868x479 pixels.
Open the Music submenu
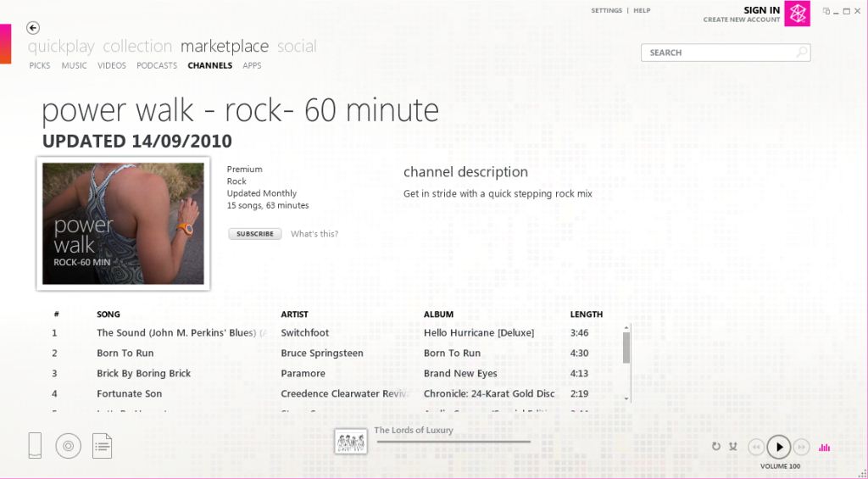coord(75,65)
